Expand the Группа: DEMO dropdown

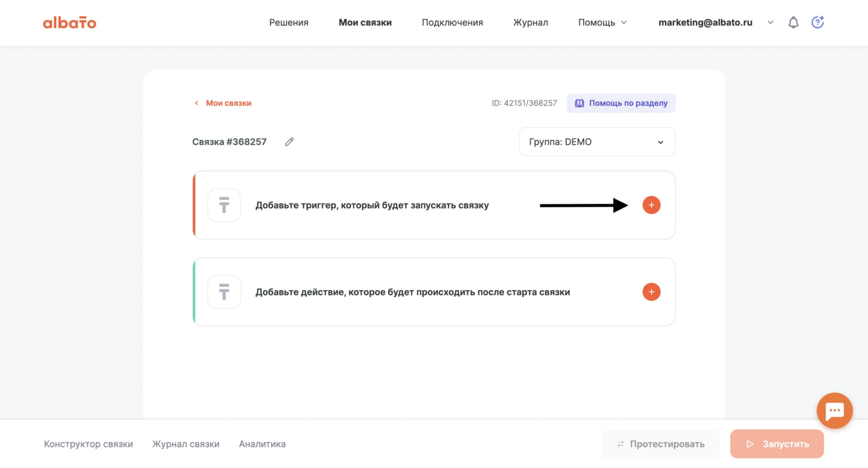tap(597, 142)
